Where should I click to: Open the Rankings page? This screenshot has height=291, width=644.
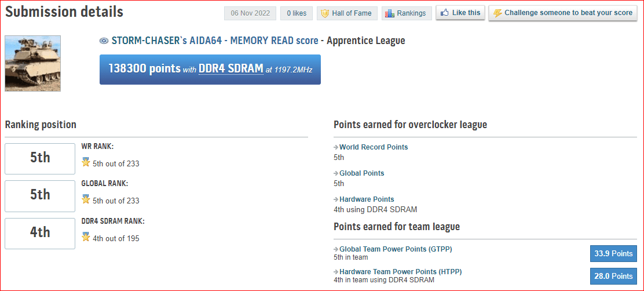click(407, 13)
